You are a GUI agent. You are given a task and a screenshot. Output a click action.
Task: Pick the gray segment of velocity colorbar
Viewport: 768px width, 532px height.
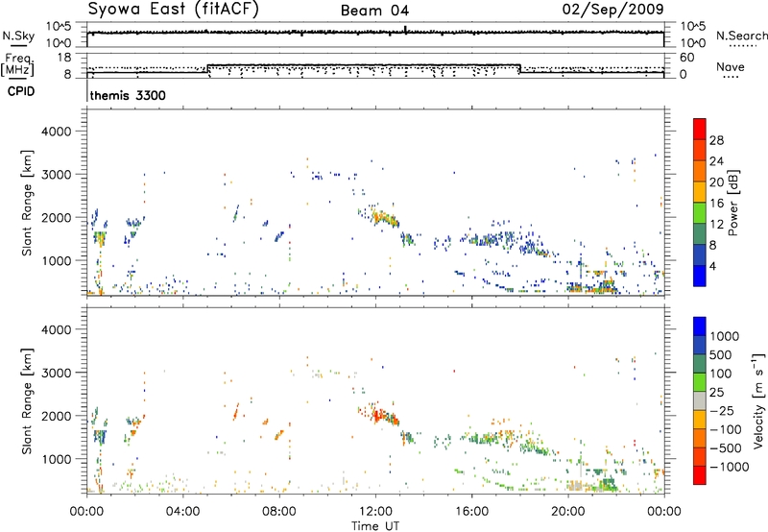(x=700, y=401)
